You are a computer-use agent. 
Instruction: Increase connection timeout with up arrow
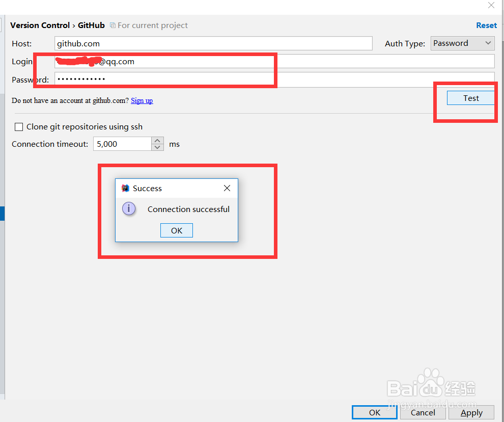(x=157, y=140)
